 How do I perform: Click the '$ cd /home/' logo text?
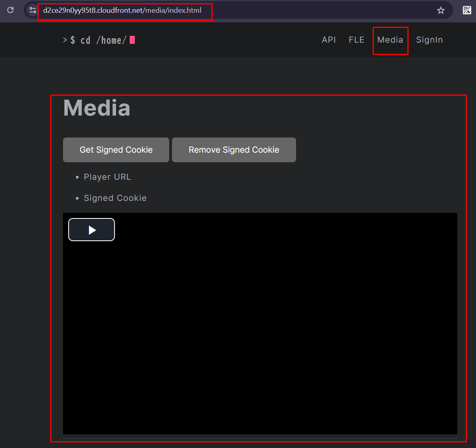(98, 40)
